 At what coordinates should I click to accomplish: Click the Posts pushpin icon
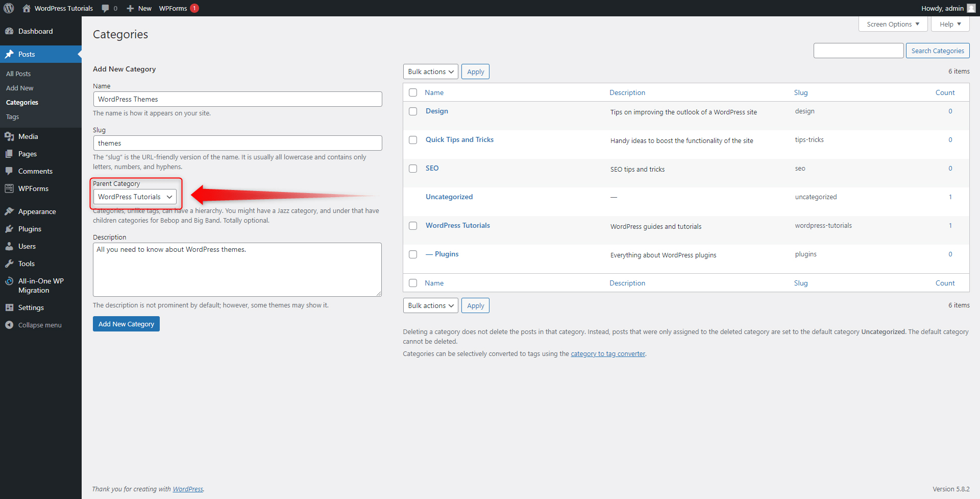(9, 54)
